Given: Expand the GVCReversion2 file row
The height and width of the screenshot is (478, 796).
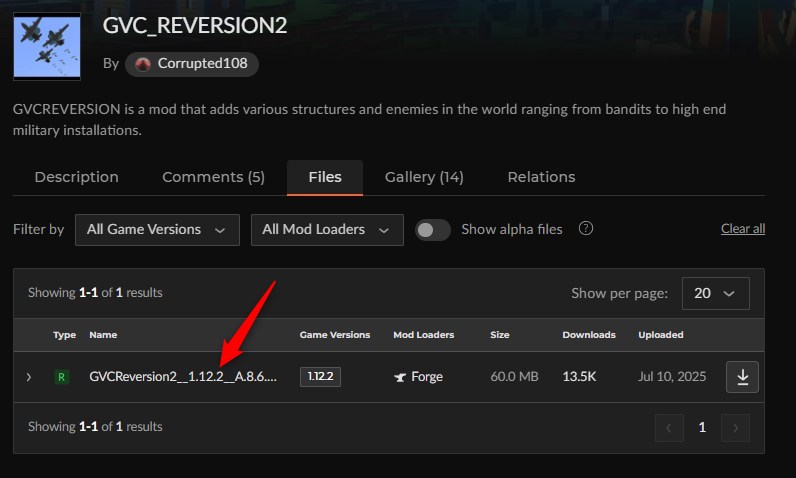Looking at the screenshot, I should 29,377.
